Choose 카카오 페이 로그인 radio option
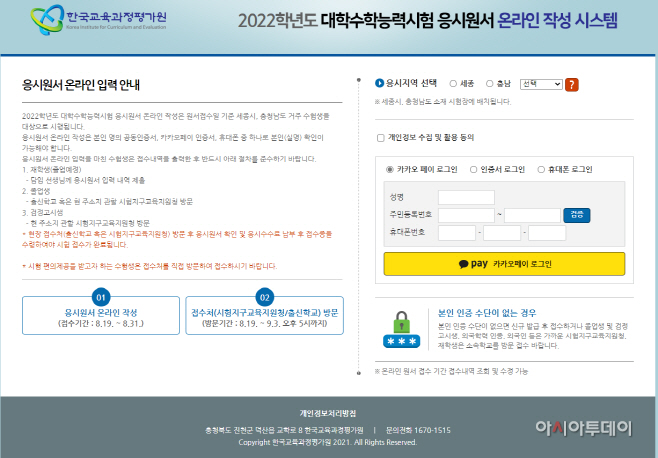 (x=389, y=170)
